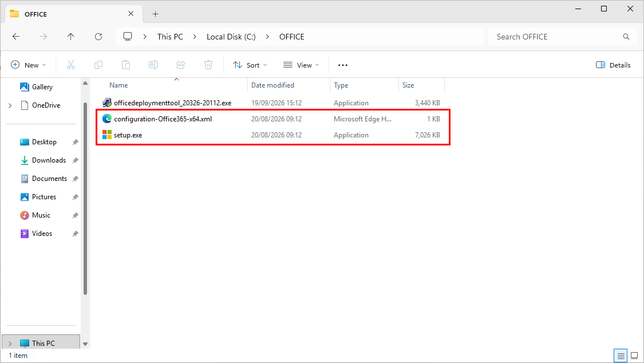Image resolution: width=644 pixels, height=363 pixels.
Task: Select file configuration-Office365-x64.xml
Action: (163, 119)
